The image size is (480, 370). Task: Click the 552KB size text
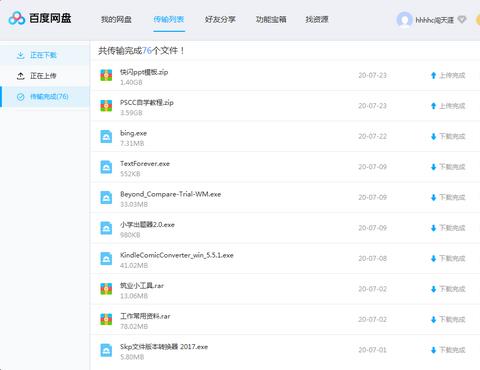pos(130,174)
